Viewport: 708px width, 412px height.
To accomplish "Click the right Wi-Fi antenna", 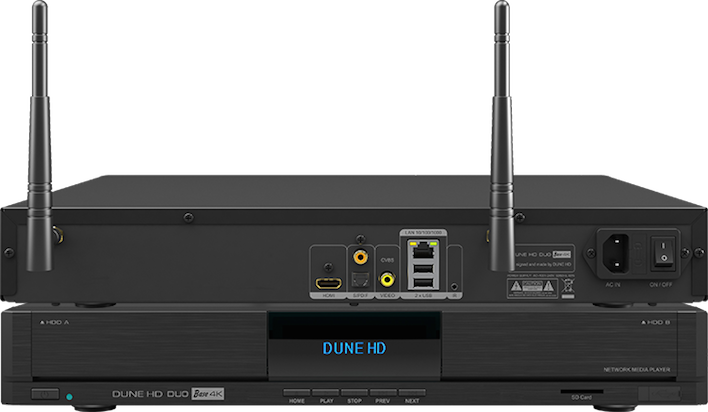I will (x=502, y=136).
